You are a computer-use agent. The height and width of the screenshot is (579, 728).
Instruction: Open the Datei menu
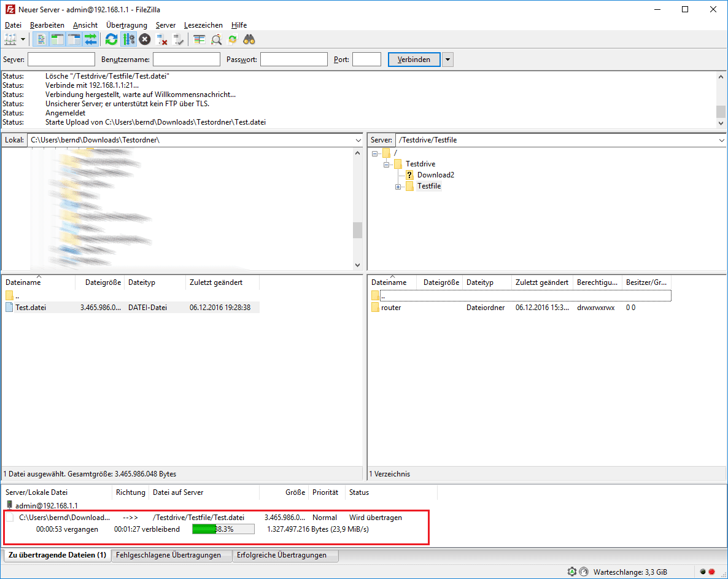click(13, 25)
